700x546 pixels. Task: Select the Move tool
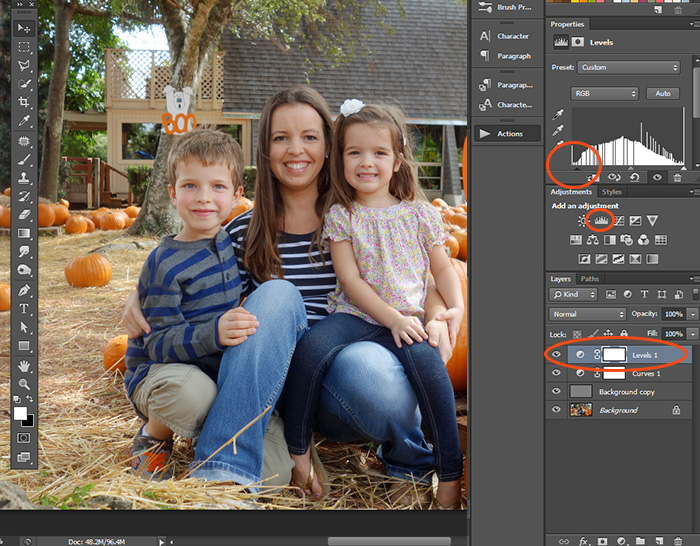click(x=24, y=29)
